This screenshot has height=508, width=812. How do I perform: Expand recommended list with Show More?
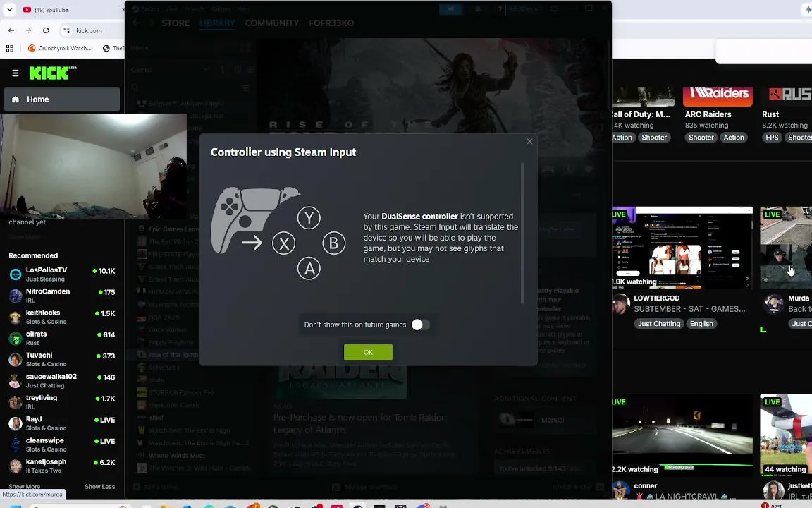point(25,486)
